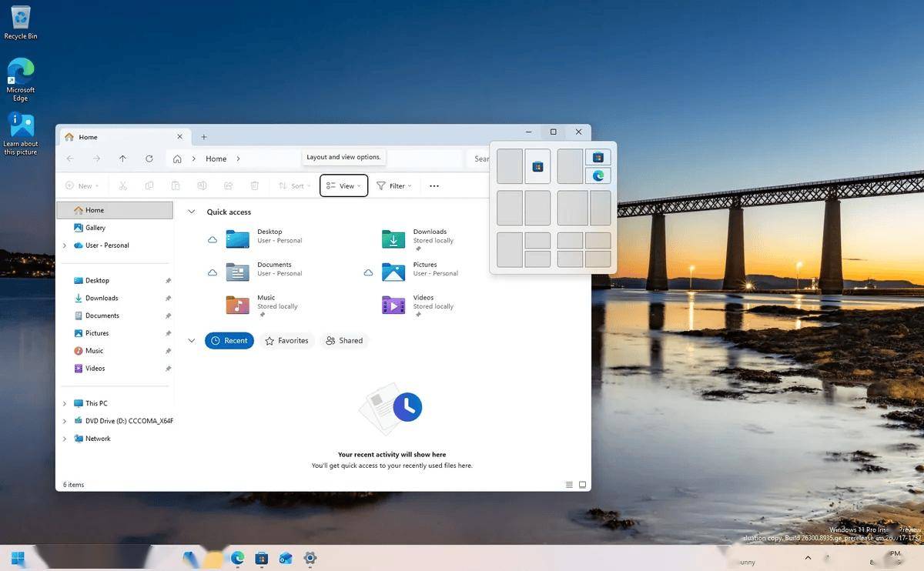
Task: Click the Copy toolbar icon
Action: (x=149, y=185)
